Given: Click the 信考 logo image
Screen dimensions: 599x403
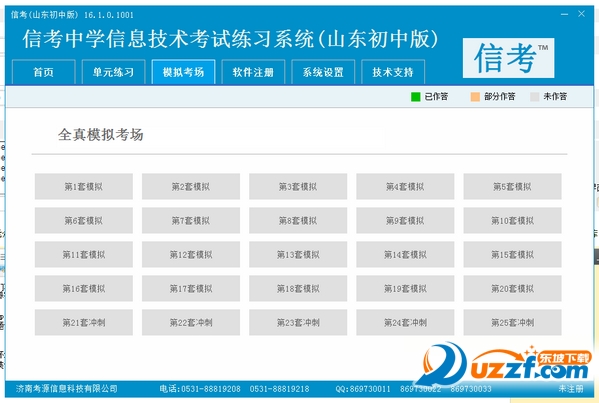Looking at the screenshot, I should [x=508, y=58].
